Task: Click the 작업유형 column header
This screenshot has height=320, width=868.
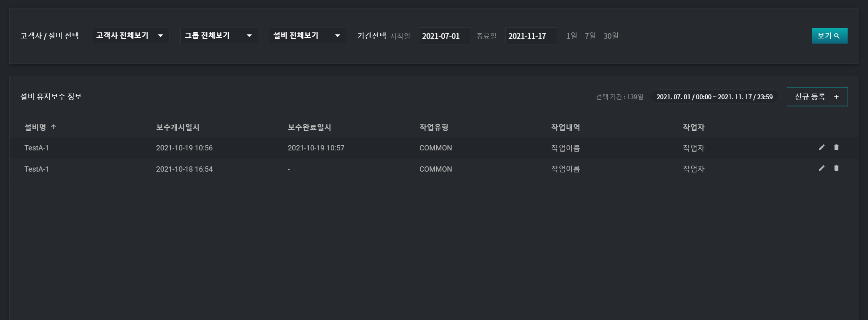Action: click(x=433, y=127)
